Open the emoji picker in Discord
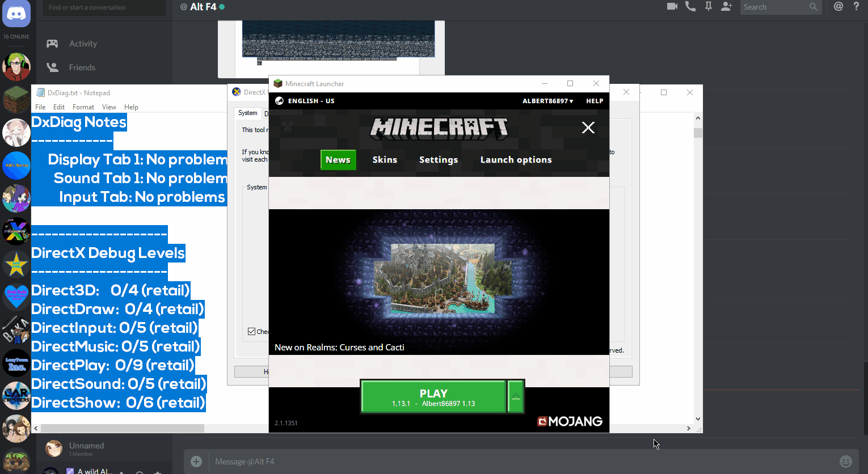868x474 pixels. click(846, 462)
